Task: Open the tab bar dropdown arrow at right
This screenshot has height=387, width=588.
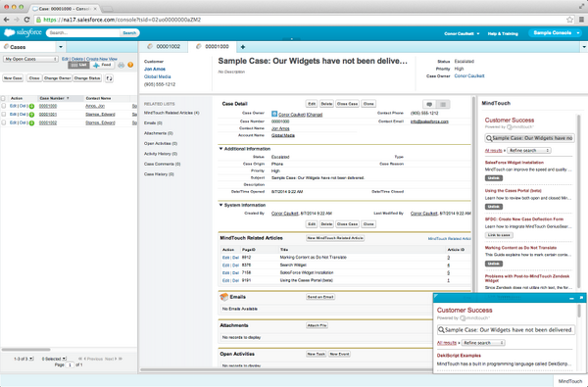Action: click(584, 47)
